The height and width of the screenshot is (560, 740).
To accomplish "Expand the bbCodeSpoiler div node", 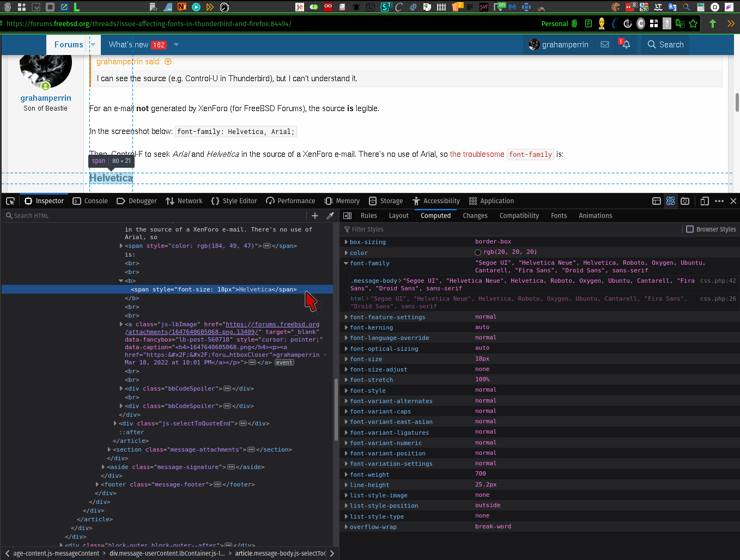I will (121, 388).
